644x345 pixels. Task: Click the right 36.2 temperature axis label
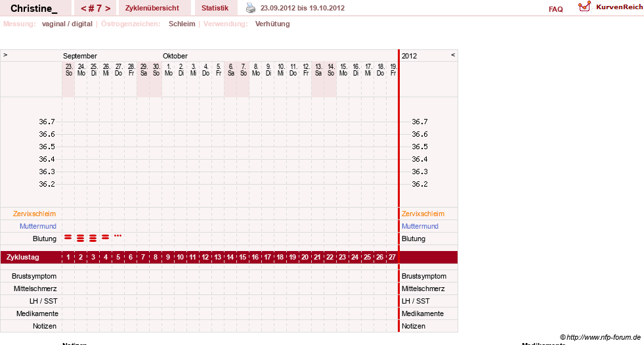[419, 184]
